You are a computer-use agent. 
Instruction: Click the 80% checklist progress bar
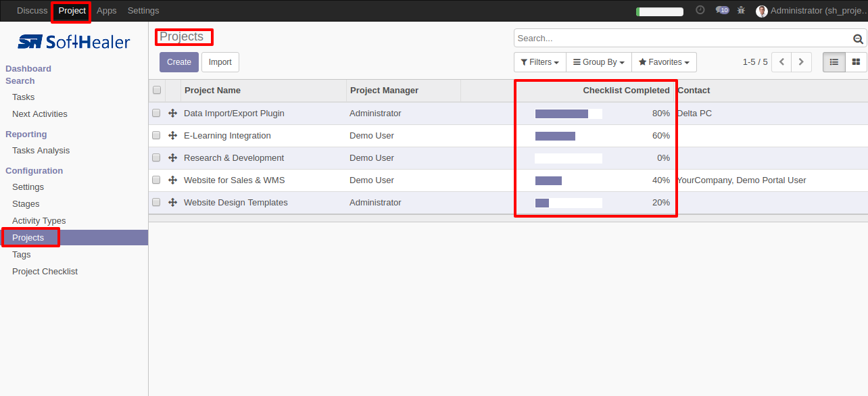point(569,114)
